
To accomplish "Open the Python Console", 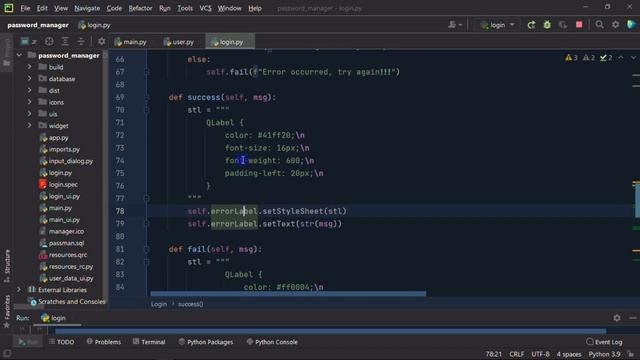I will pyautogui.click(x=272, y=342).
